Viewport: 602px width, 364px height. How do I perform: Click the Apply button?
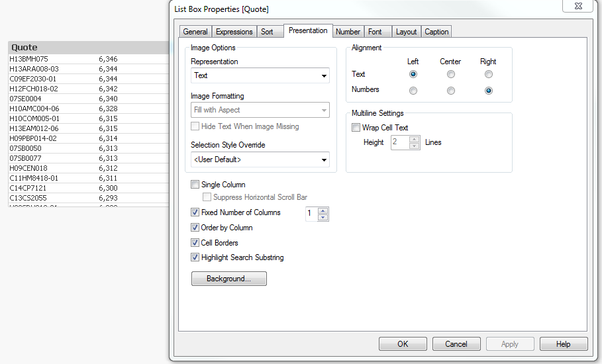coord(510,344)
